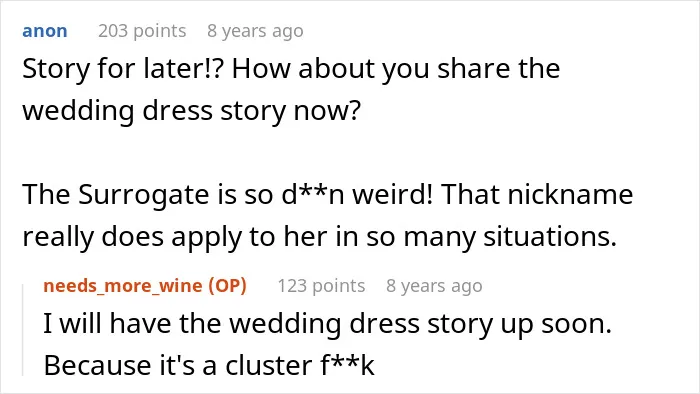700x394 pixels.
Task: Open the anon user profile link
Action: pos(45,31)
